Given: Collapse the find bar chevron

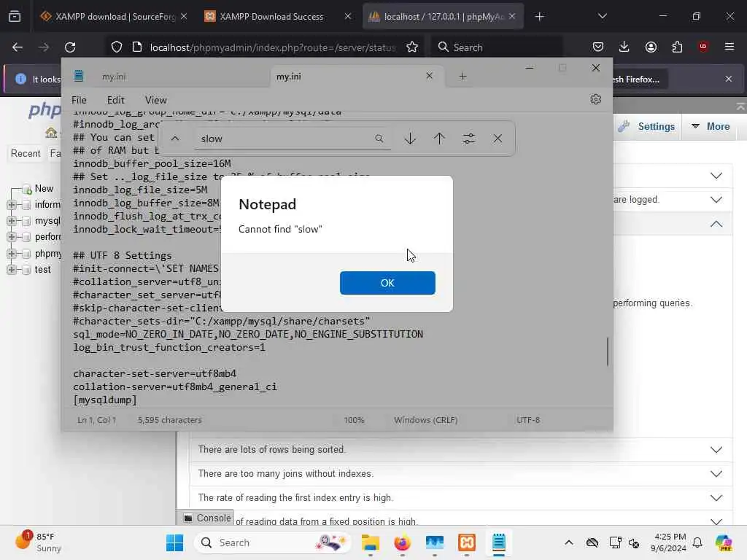Looking at the screenshot, I should coord(175,139).
